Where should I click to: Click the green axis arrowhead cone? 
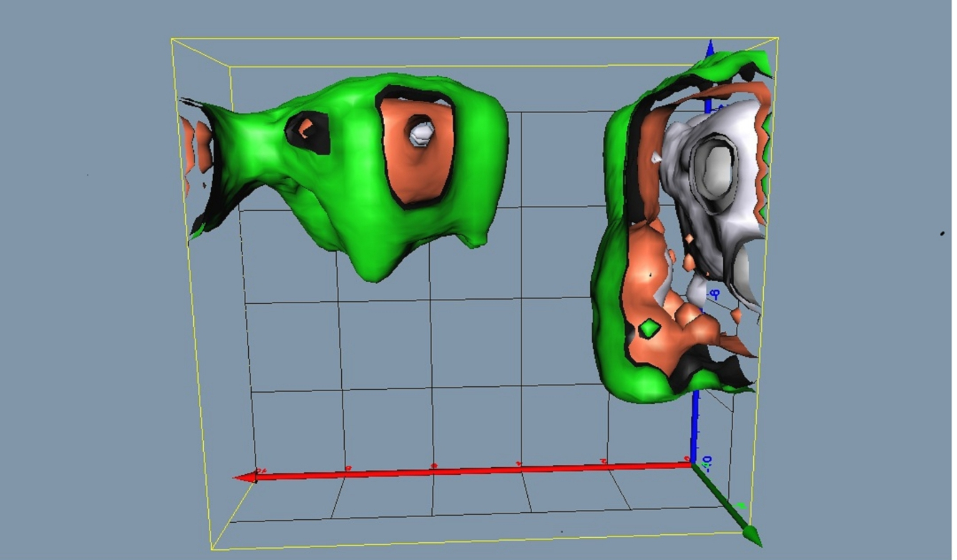[750, 534]
